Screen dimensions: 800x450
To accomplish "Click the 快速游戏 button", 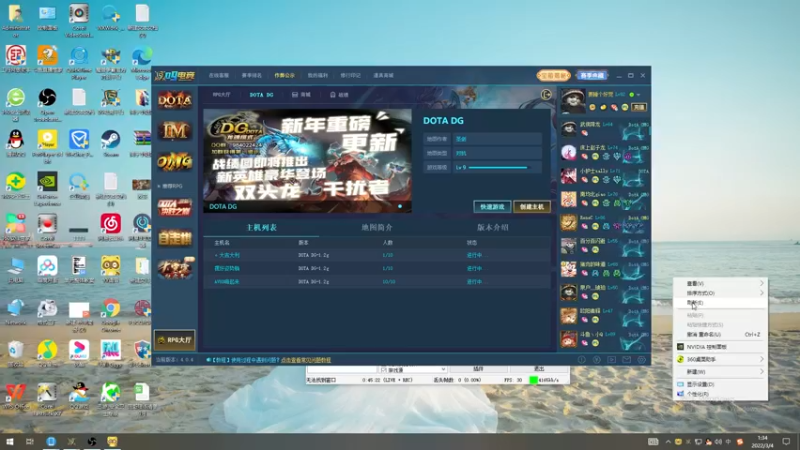I will [x=492, y=207].
